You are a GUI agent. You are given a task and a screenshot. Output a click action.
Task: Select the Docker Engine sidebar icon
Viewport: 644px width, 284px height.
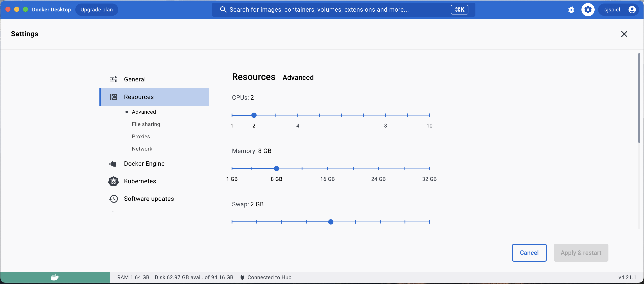113,164
